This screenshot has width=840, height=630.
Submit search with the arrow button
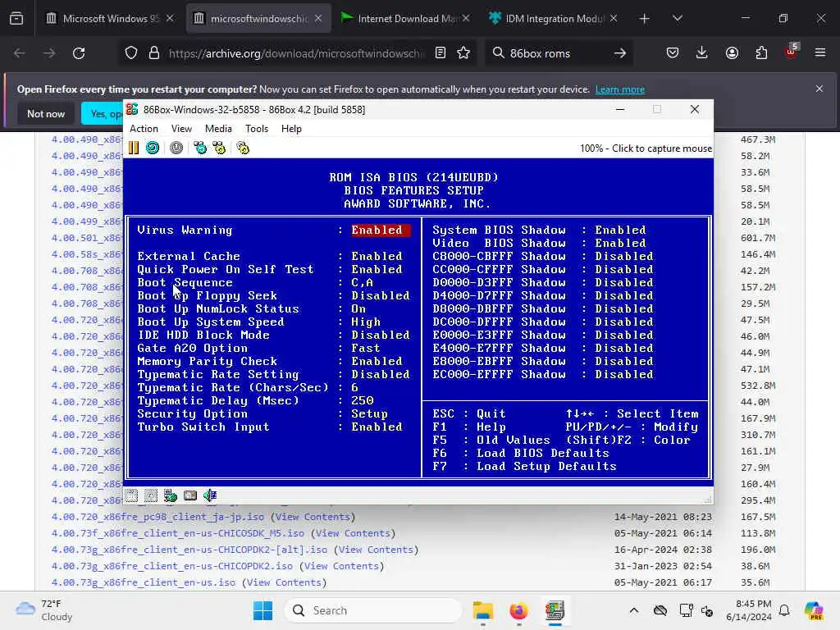click(620, 53)
